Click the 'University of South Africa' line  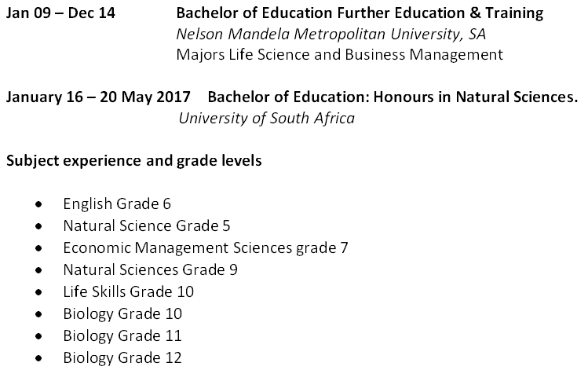266,119
